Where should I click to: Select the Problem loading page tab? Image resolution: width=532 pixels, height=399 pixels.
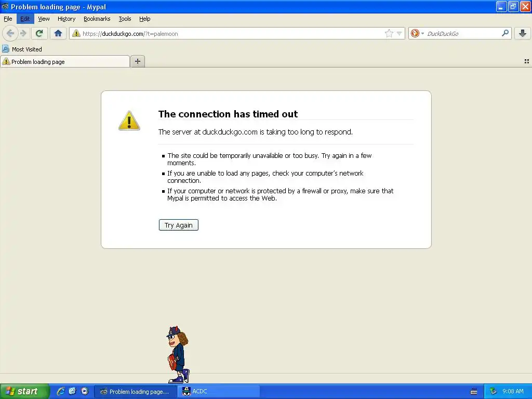pyautogui.click(x=65, y=61)
